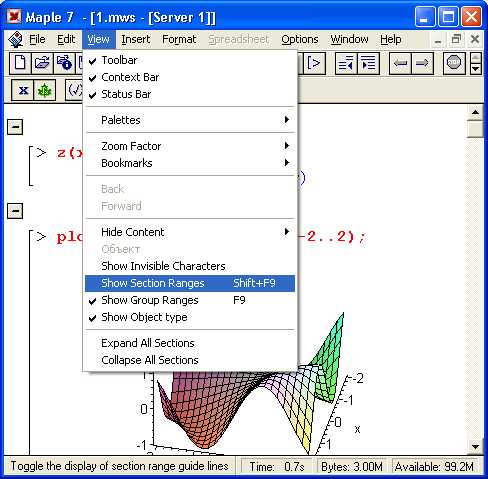Open the Format menu
This screenshot has width=488, height=479.
point(179,39)
